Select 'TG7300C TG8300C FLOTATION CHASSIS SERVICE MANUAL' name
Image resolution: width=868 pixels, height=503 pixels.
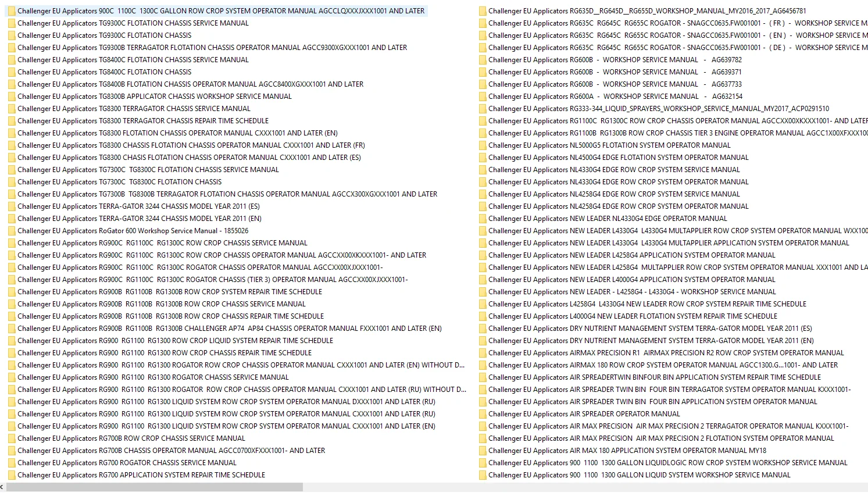pos(148,170)
